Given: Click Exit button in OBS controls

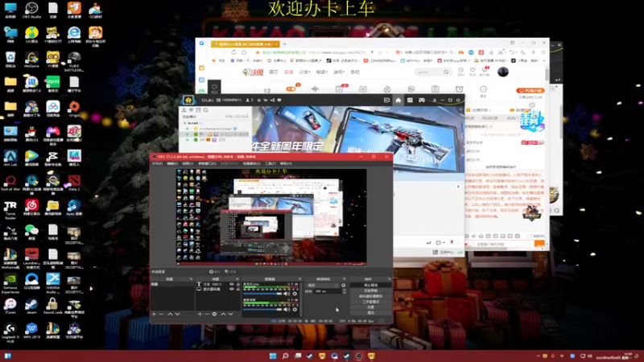Looking at the screenshot, I should [x=371, y=313].
